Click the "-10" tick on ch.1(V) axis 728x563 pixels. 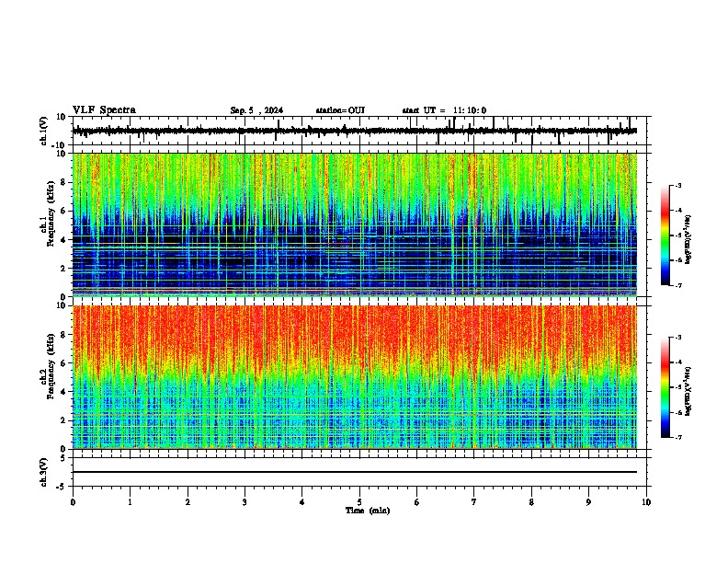coord(60,145)
